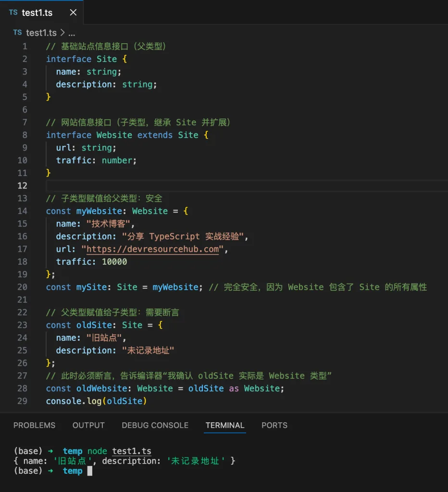Switch to the PROBLEMS panel tab
This screenshot has height=492, width=448.
click(x=34, y=425)
